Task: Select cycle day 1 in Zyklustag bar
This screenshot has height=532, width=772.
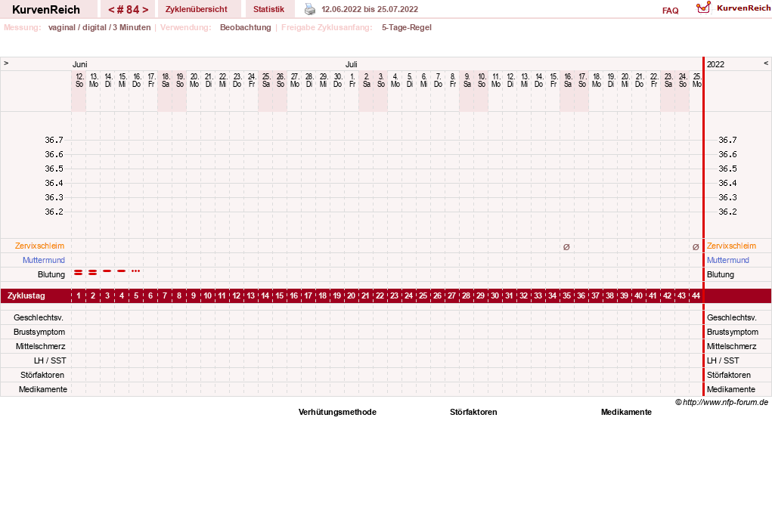Action: point(79,295)
